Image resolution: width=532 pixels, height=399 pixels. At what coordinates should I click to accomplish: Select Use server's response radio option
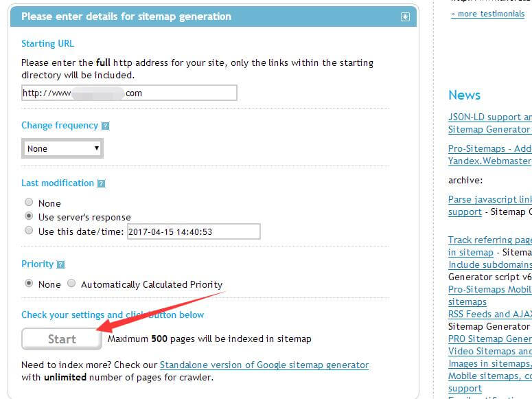[29, 216]
